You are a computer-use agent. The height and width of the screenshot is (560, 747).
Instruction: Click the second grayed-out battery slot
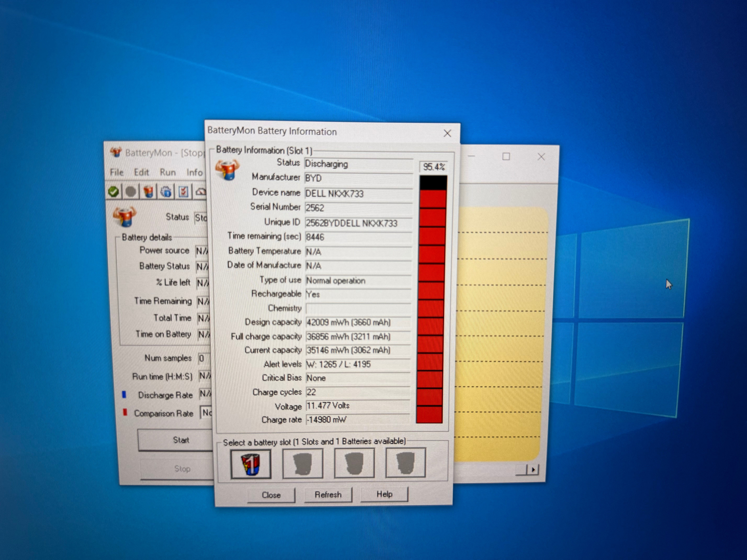(303, 463)
